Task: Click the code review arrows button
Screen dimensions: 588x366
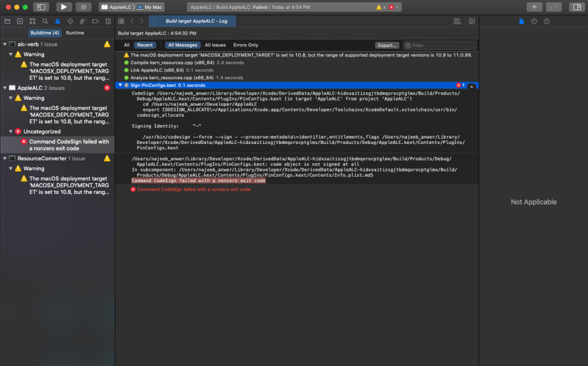Action: pos(554,6)
